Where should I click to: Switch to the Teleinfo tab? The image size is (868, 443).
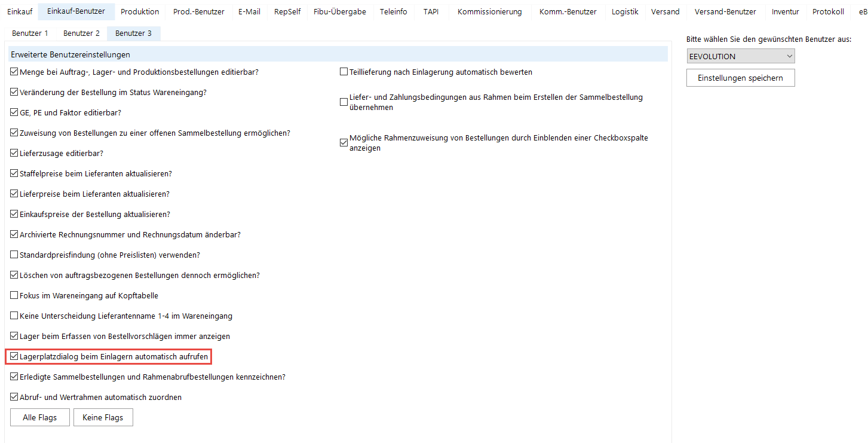click(x=394, y=11)
